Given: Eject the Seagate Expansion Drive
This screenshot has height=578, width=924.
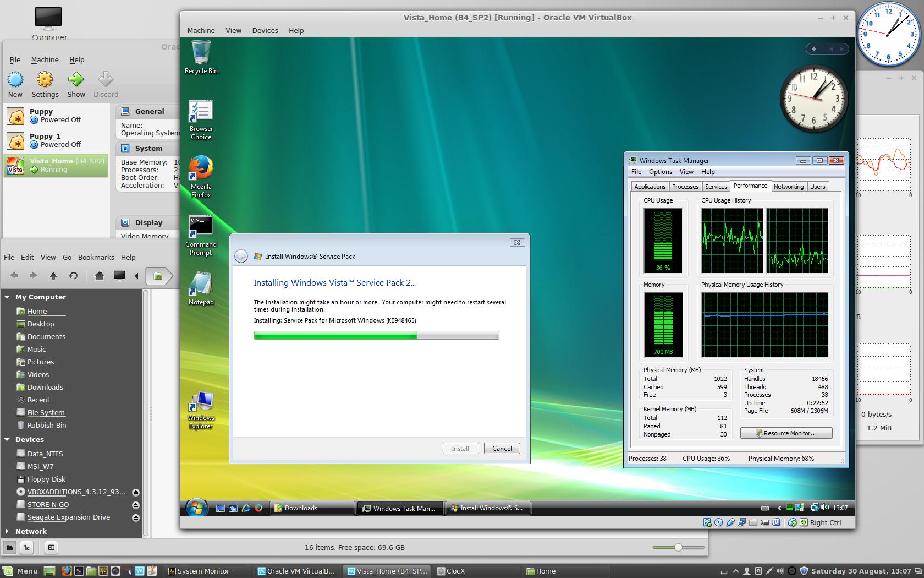Looking at the screenshot, I should click(136, 517).
